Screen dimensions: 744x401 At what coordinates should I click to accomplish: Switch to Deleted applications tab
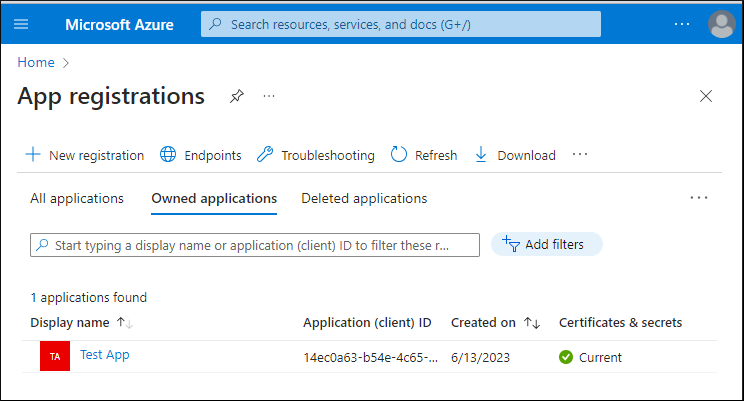[364, 198]
